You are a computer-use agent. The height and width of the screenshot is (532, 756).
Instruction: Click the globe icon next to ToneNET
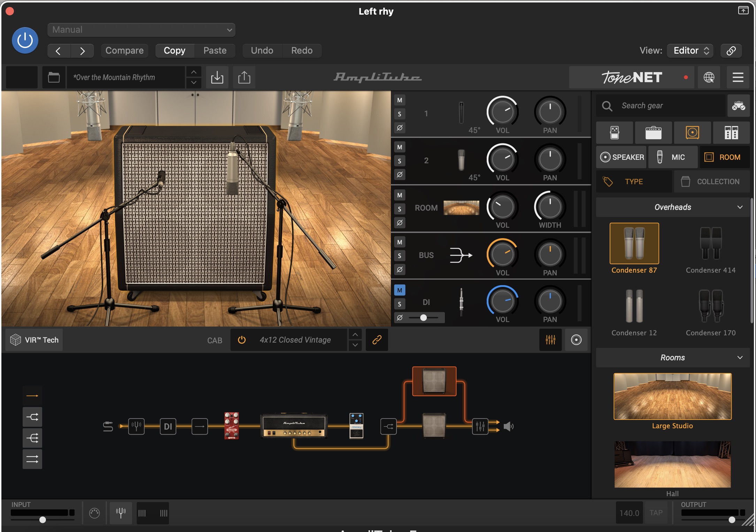click(x=709, y=77)
